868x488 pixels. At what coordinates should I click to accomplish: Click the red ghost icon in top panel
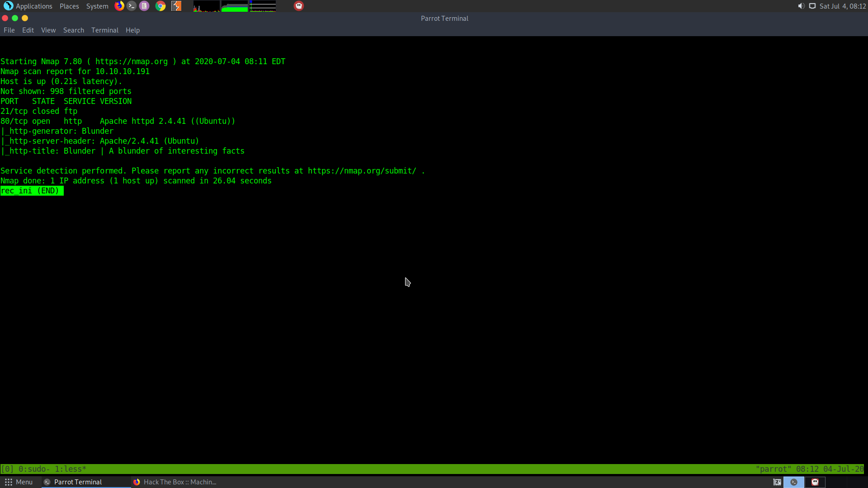point(299,6)
